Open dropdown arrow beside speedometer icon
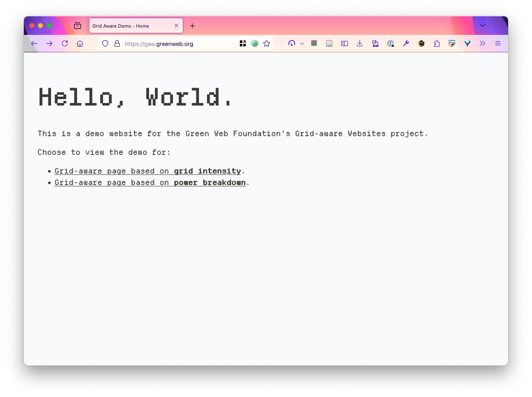Viewport: 532px width, 397px height. (302, 43)
